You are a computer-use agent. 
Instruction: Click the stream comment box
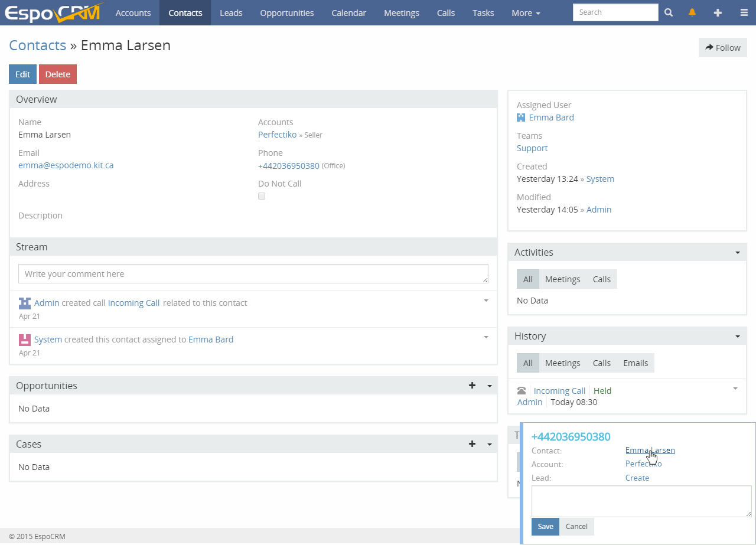[253, 274]
